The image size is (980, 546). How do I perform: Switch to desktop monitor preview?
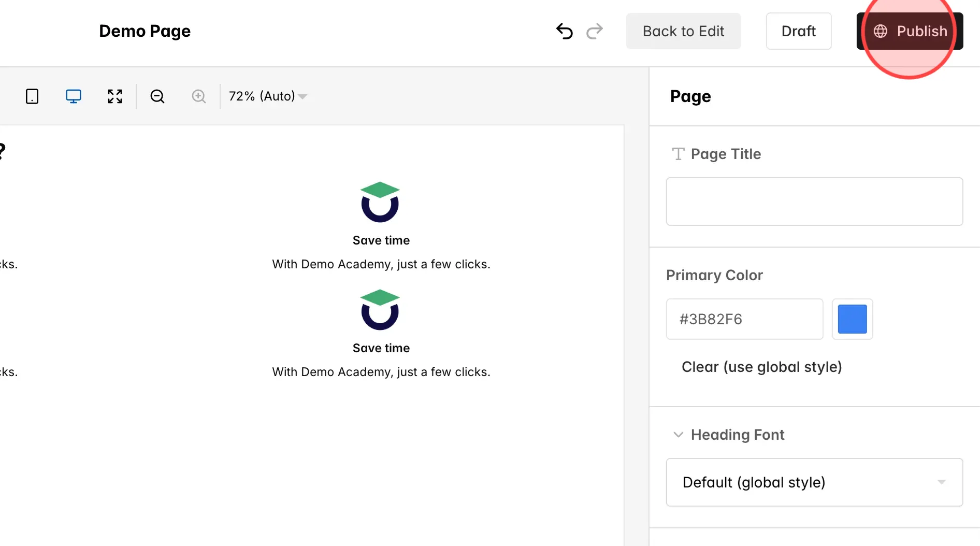tap(74, 96)
